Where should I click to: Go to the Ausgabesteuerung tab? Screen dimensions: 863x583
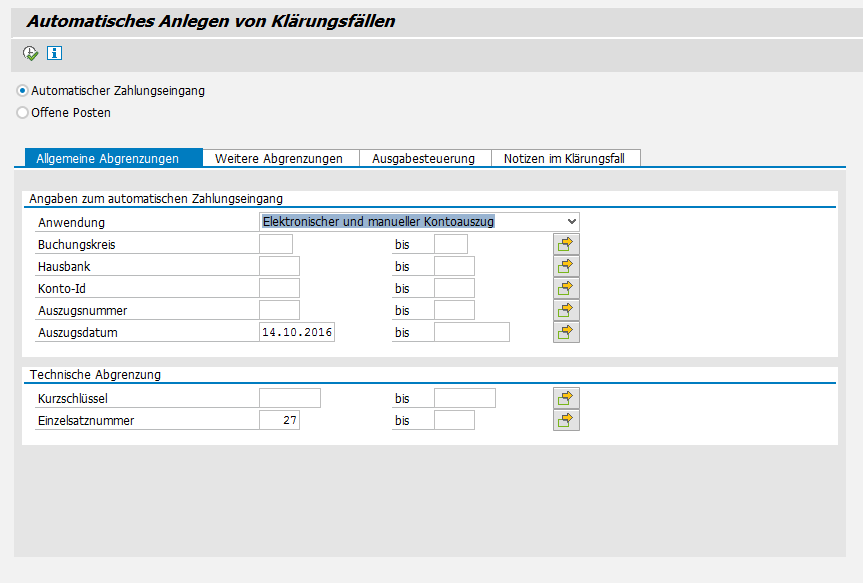(x=424, y=158)
